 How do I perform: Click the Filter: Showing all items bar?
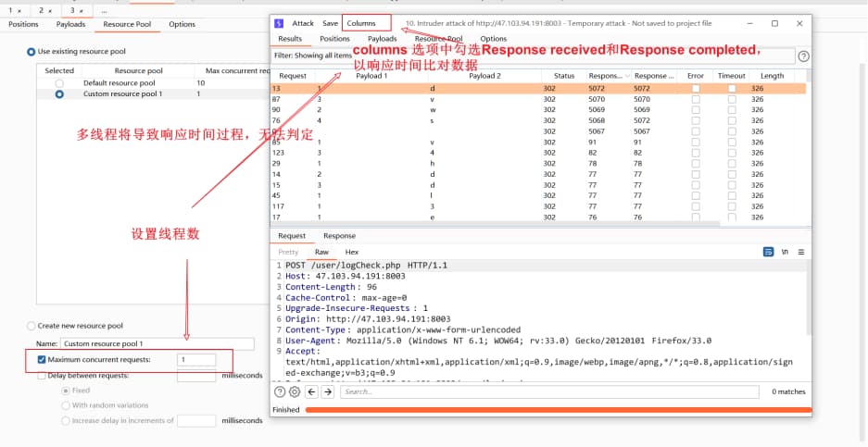coord(533,56)
